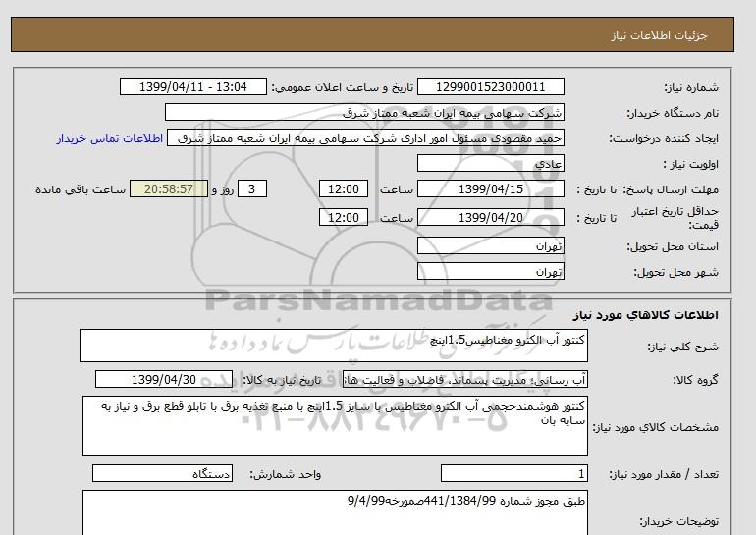756x535 pixels.
Task: Click the remaining days field showing 3
Action: tap(251, 188)
